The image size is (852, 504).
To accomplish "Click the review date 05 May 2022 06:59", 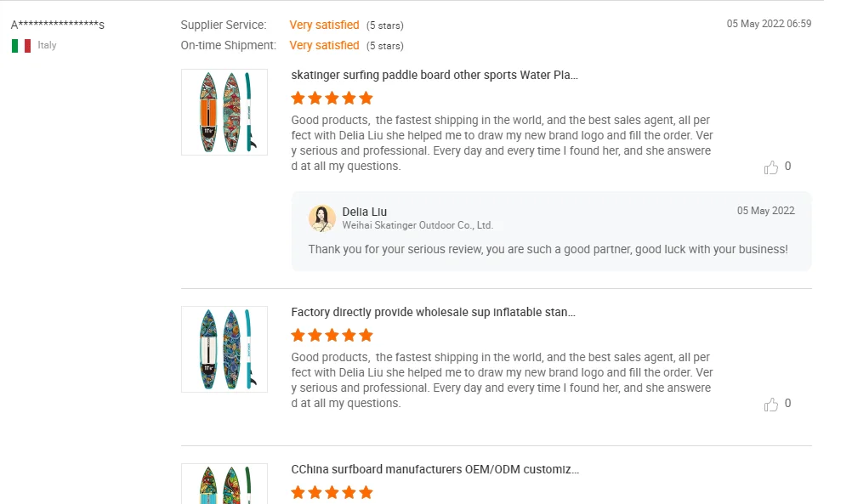I will (769, 24).
